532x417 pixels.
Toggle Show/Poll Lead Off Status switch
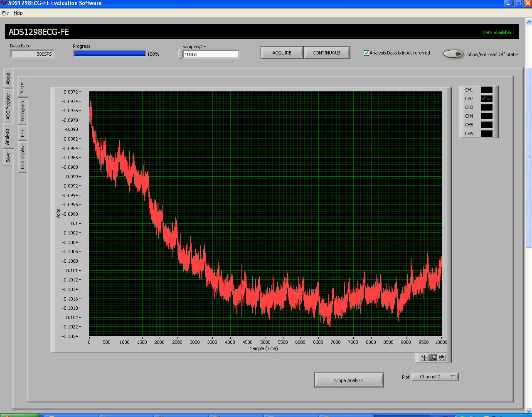click(x=453, y=54)
